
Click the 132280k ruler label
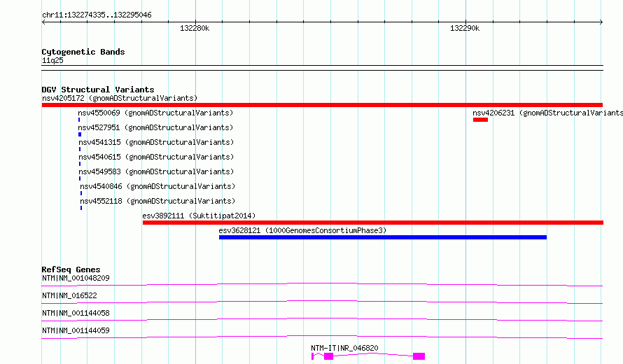[195, 28]
